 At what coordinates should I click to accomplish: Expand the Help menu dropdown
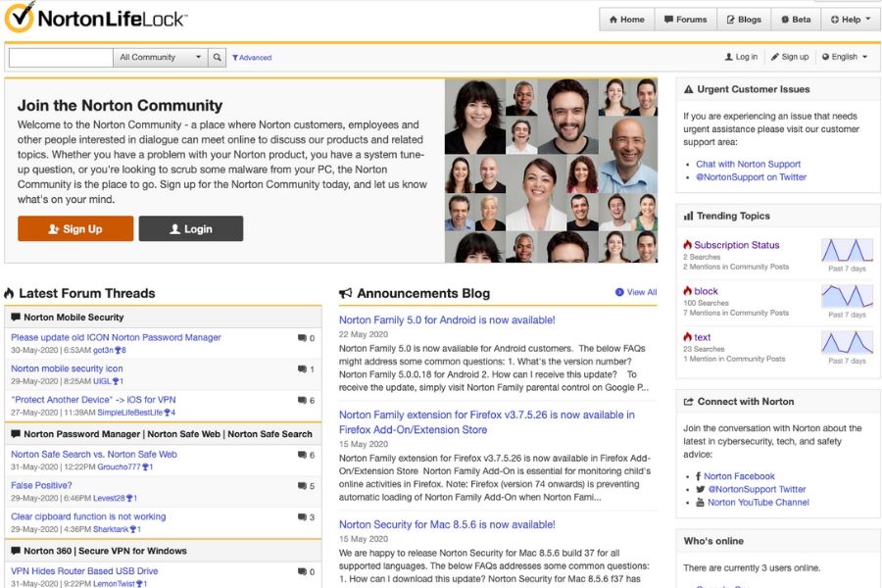coord(851,20)
